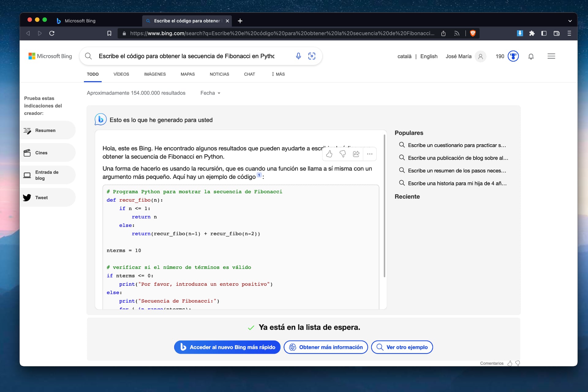
Task: Give the Bing answer a thumbs down
Action: (343, 154)
